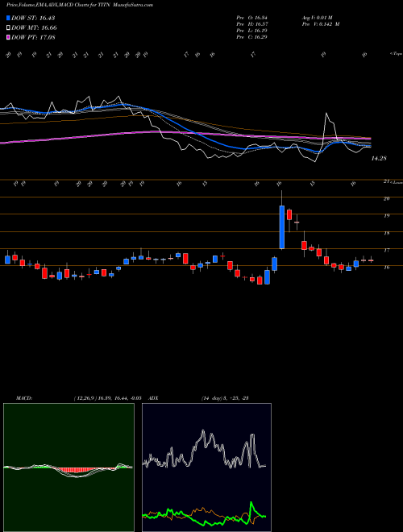Click the 21 price axis label

click(386, 182)
